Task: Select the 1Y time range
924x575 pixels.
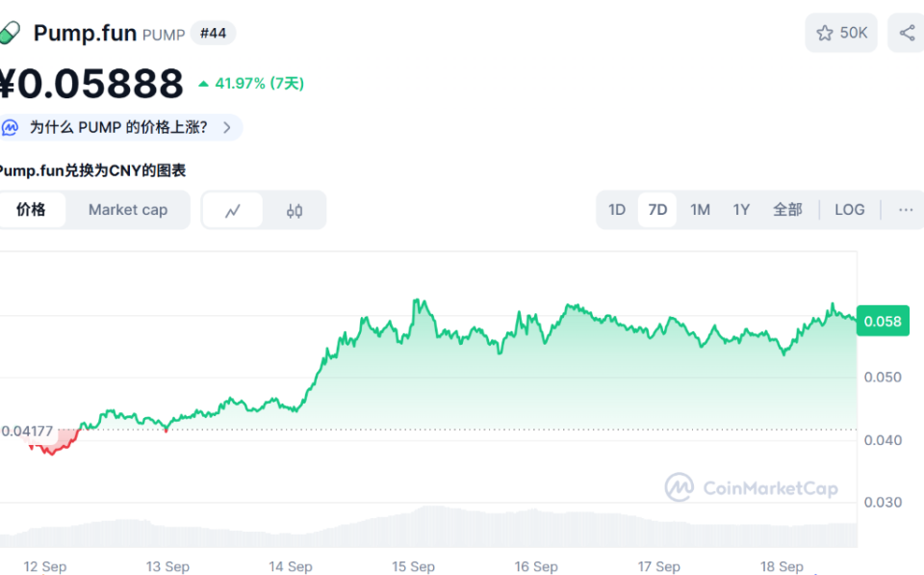Action: point(741,210)
